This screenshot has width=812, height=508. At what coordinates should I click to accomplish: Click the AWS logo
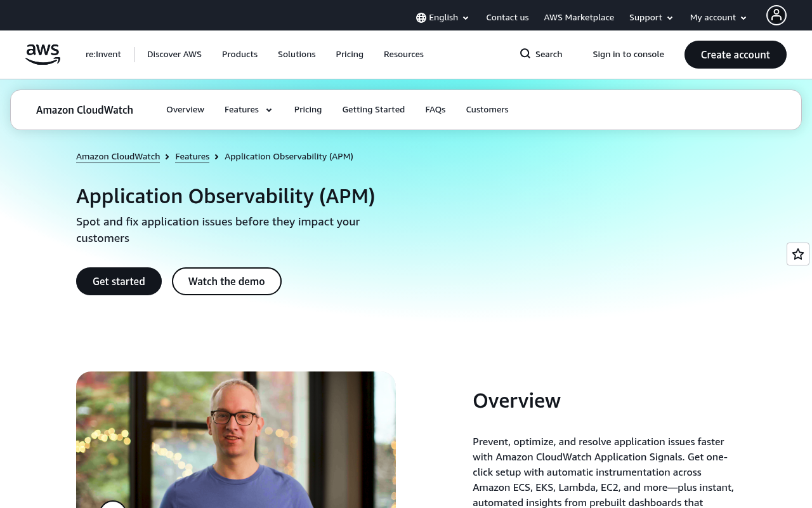coord(43,55)
